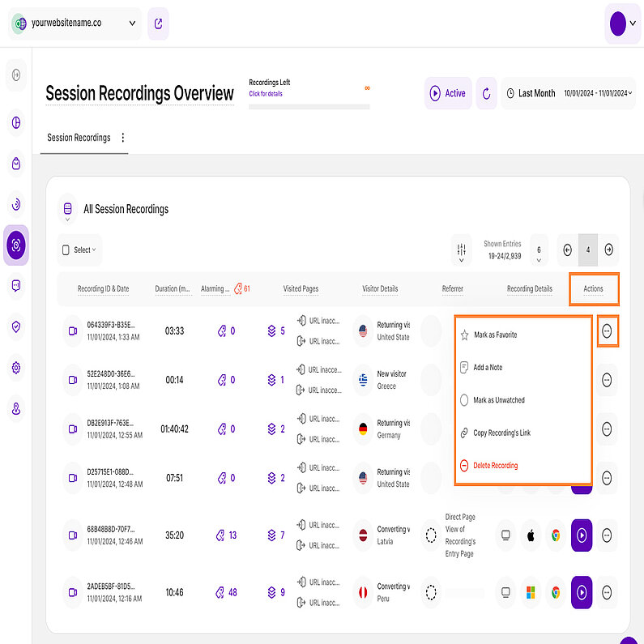Choose Mark as Favorite from menu
This screenshot has width=644, height=644.
[495, 335]
